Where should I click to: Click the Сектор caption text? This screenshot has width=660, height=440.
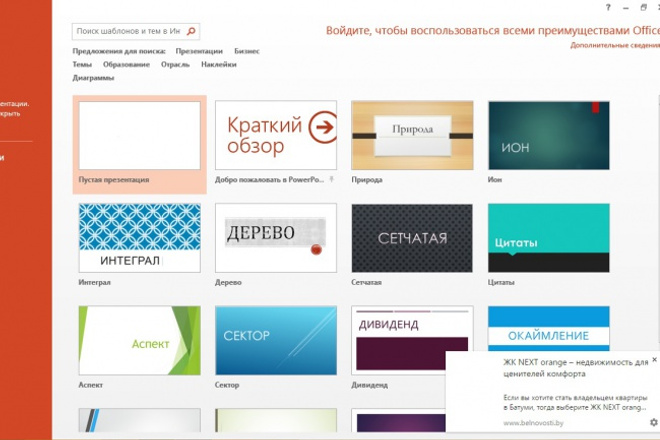(x=227, y=385)
